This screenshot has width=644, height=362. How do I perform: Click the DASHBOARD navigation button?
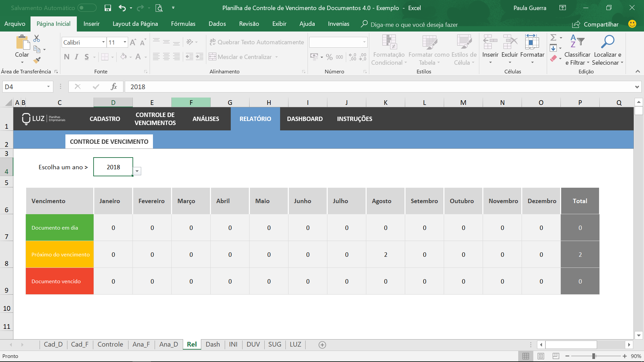click(305, 119)
